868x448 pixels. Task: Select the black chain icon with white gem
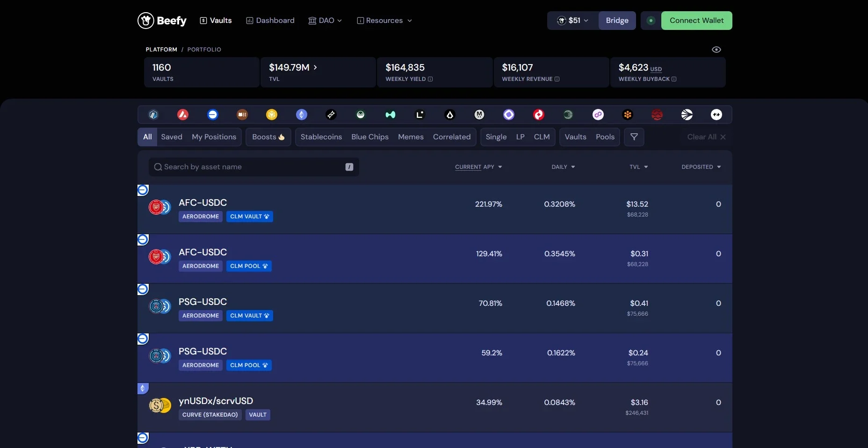click(x=450, y=115)
